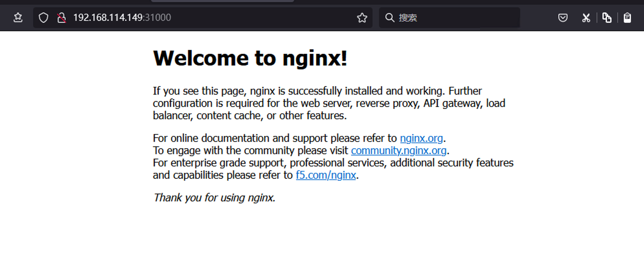
Task: Click the text "For online documentation and support"
Action: coord(240,138)
